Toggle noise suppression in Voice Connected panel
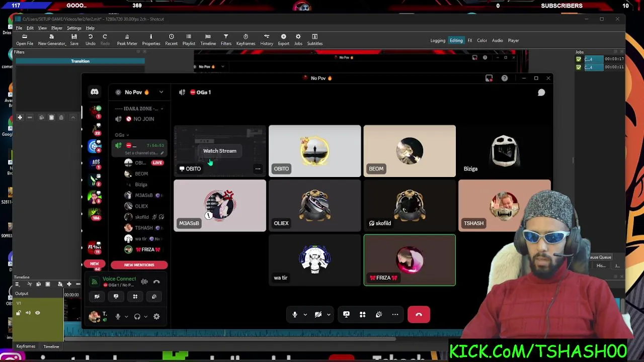Image resolution: width=644 pixels, height=362 pixels. 144,282
